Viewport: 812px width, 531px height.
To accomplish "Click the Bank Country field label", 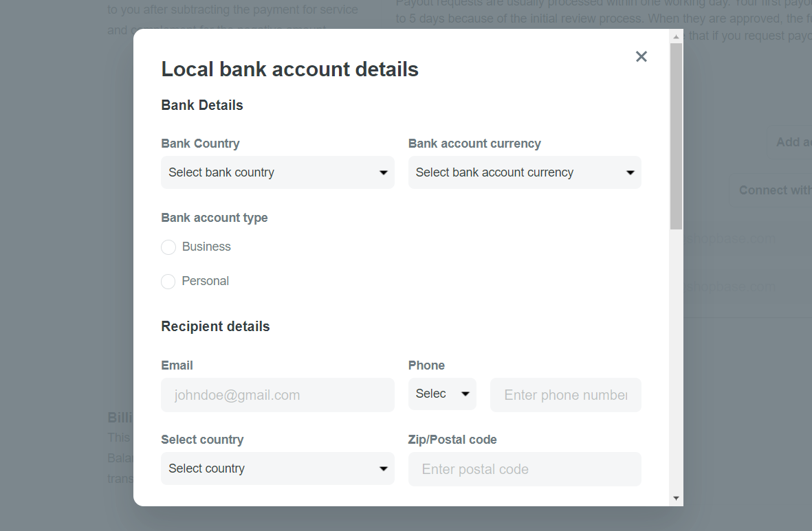I will 200,144.
